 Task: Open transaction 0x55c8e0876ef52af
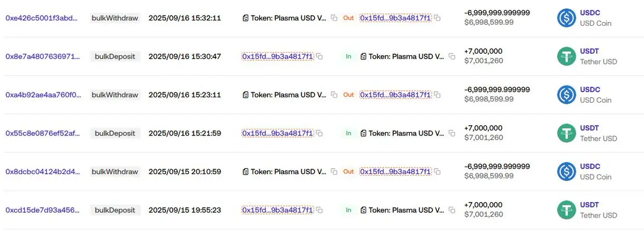(43, 133)
